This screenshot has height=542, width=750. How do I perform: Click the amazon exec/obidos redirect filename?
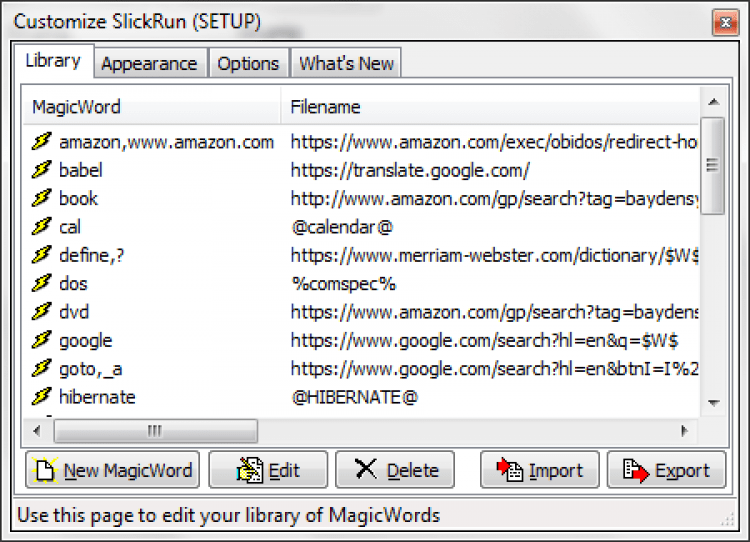[494, 142]
